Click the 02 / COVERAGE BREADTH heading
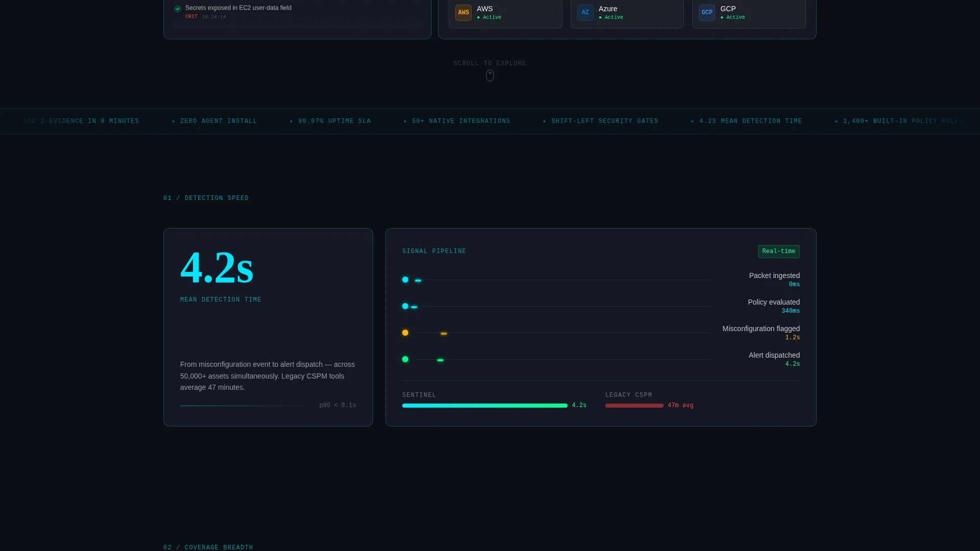Screen dimensions: 980x551 pos(208,547)
